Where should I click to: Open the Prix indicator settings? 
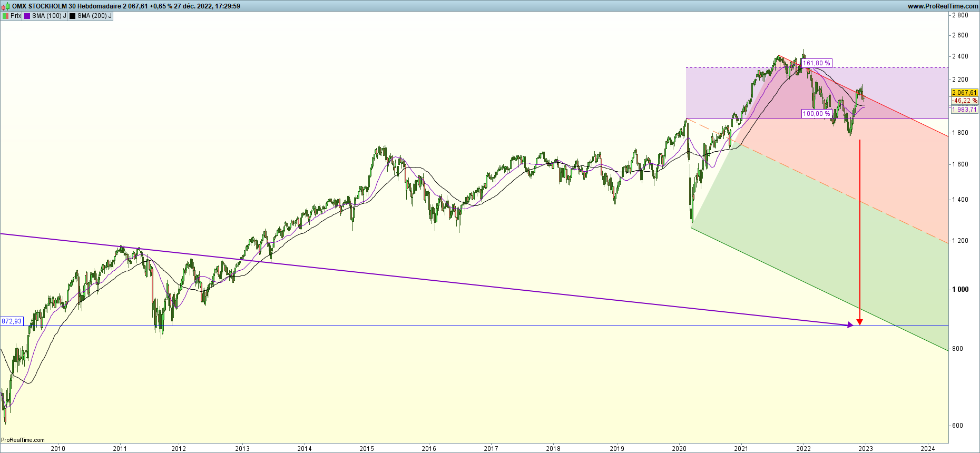pyautogui.click(x=12, y=16)
